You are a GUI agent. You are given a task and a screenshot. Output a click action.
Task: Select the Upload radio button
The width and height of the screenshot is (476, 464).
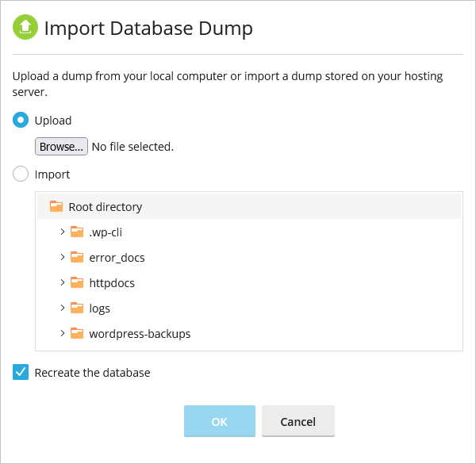coord(21,121)
